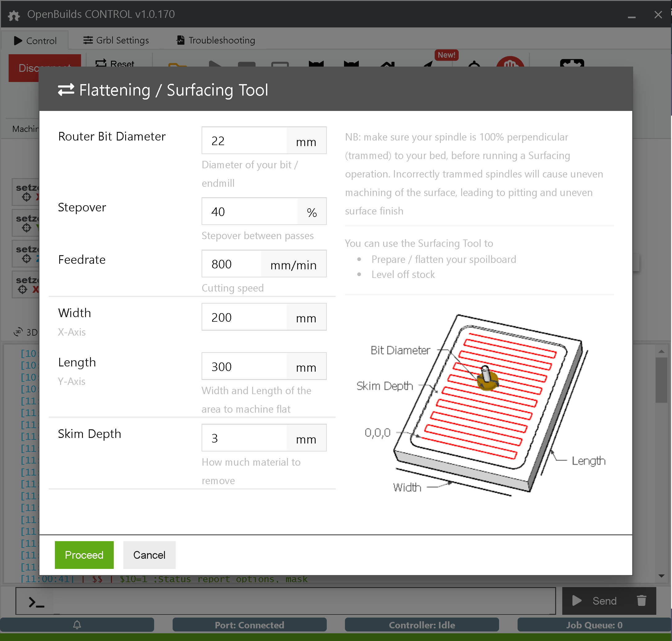The height and width of the screenshot is (641, 672).
Task: Click the red New! badge in toolbar
Action: (x=446, y=55)
